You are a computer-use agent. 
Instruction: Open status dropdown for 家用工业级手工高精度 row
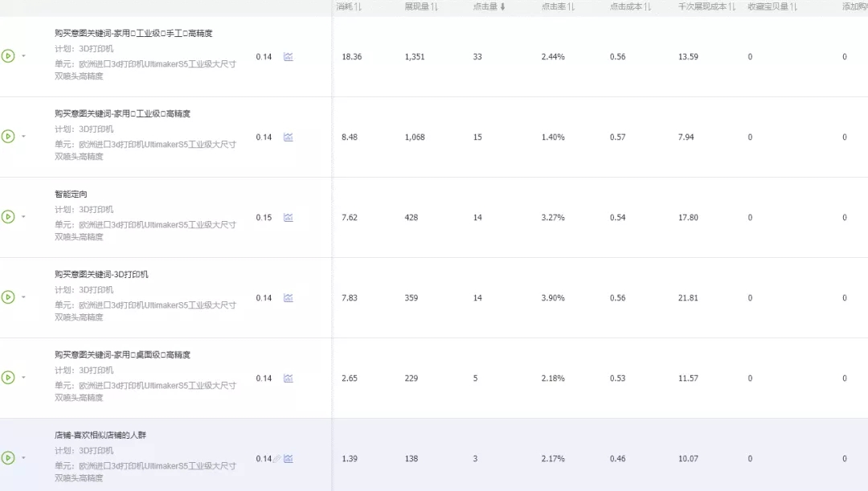point(23,56)
